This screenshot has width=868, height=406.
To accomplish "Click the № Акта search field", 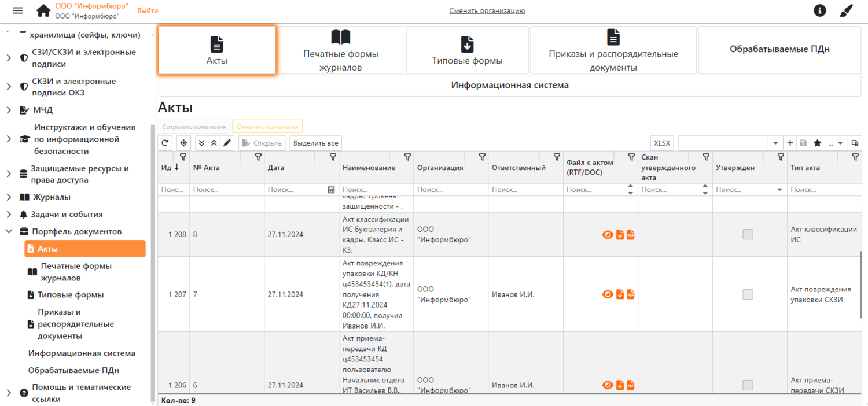I will [227, 190].
